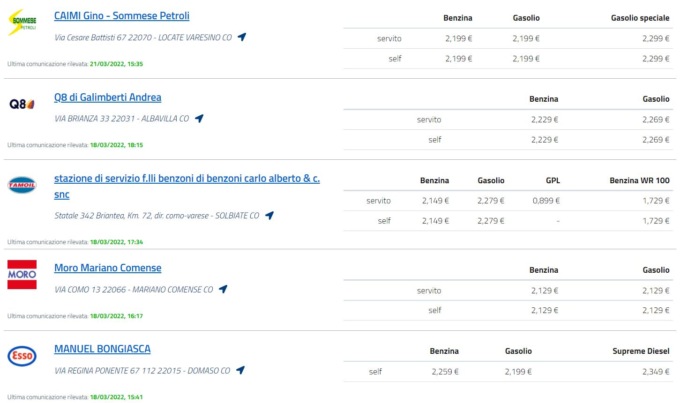Click navigation arrow next to SOLBIATE CO

[269, 215]
